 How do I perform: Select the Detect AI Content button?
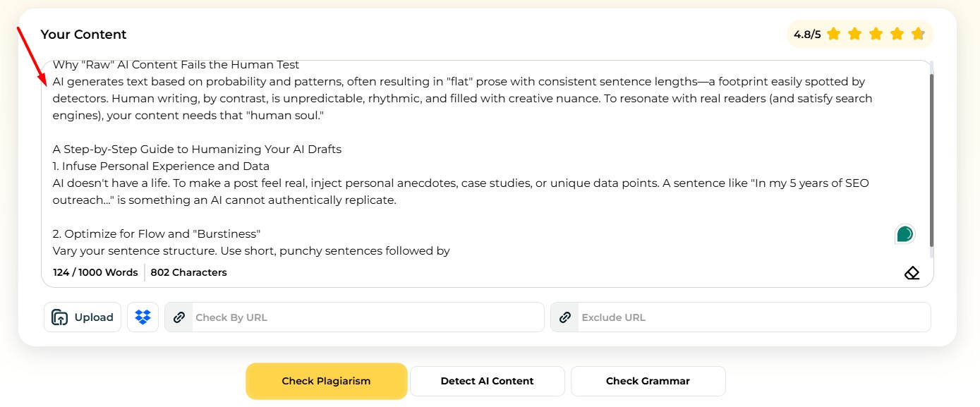click(x=487, y=381)
